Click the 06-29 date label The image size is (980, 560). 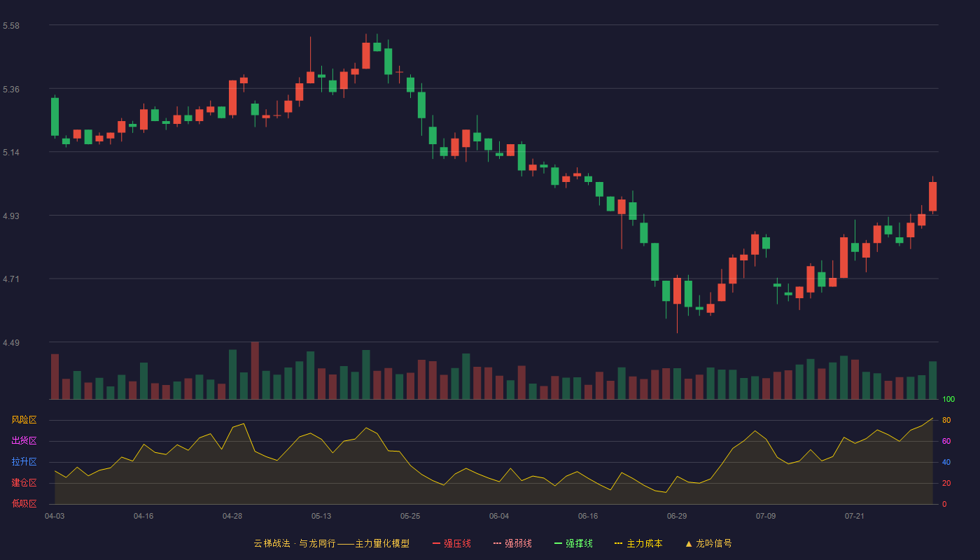[677, 516]
